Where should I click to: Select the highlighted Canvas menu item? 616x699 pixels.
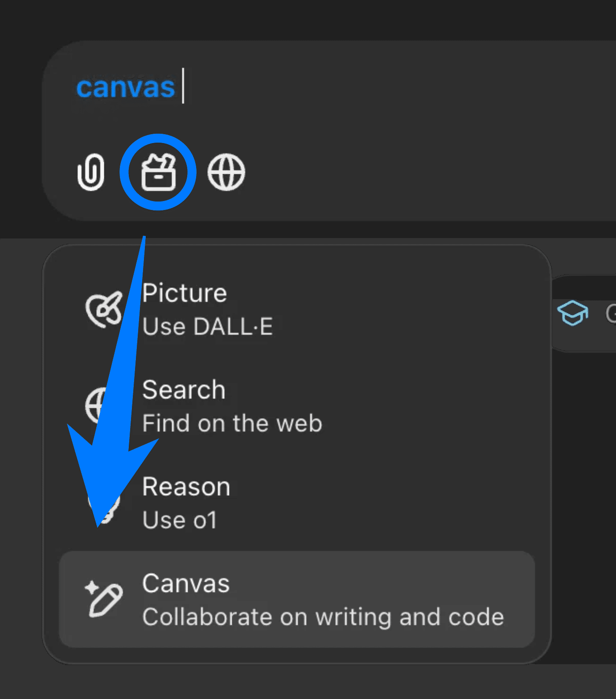coord(297,599)
